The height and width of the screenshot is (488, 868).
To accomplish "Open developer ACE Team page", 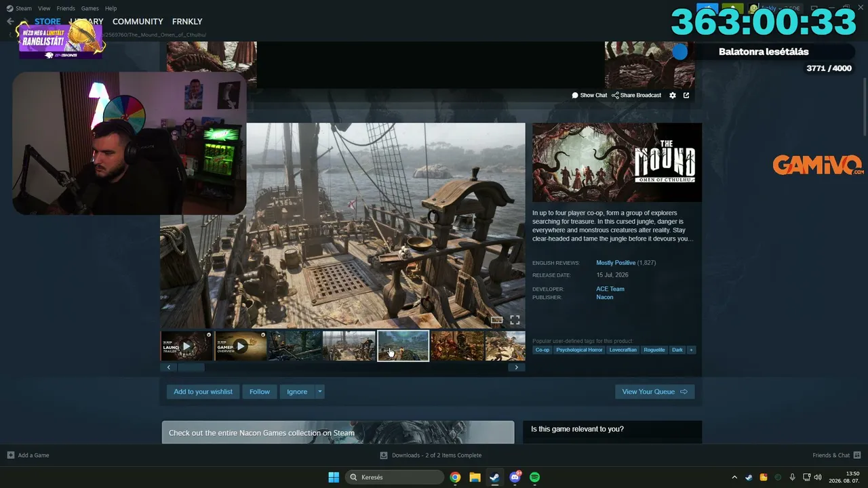I will click(x=610, y=289).
